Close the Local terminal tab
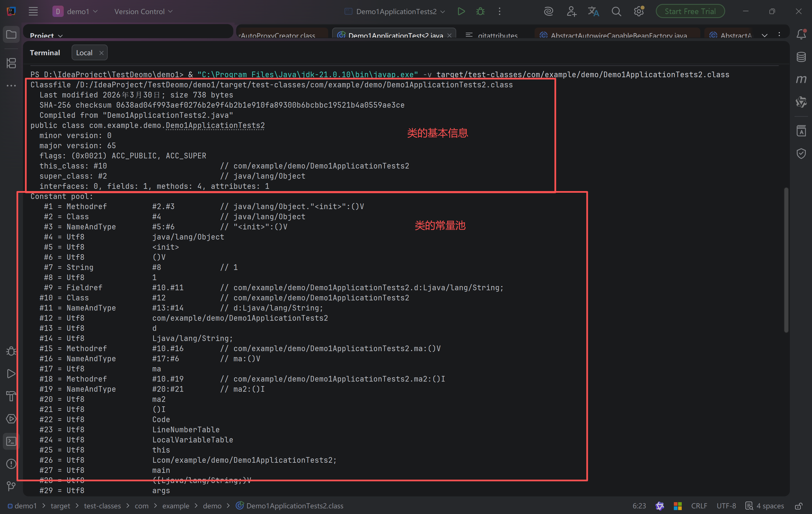This screenshot has height=514, width=812. point(101,53)
